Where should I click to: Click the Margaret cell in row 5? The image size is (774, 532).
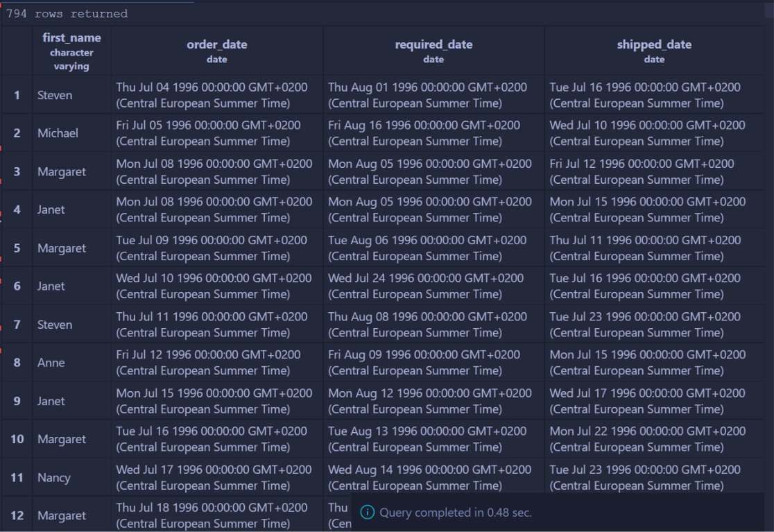pos(71,248)
